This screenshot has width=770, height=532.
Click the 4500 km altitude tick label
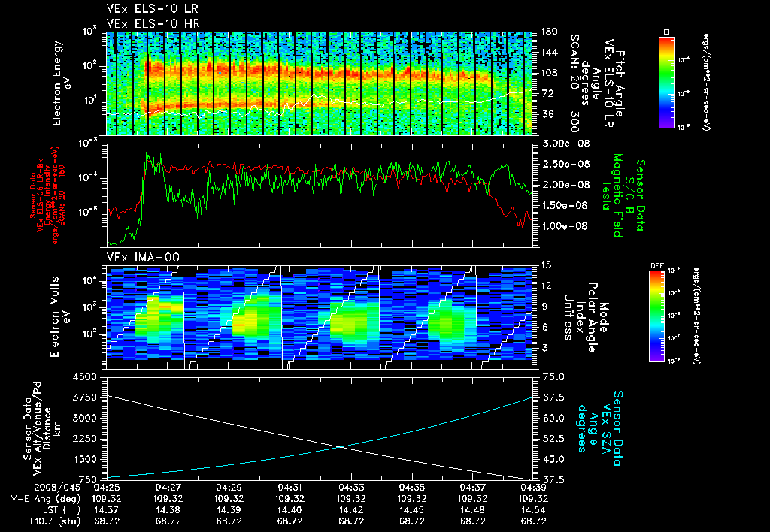click(84, 377)
